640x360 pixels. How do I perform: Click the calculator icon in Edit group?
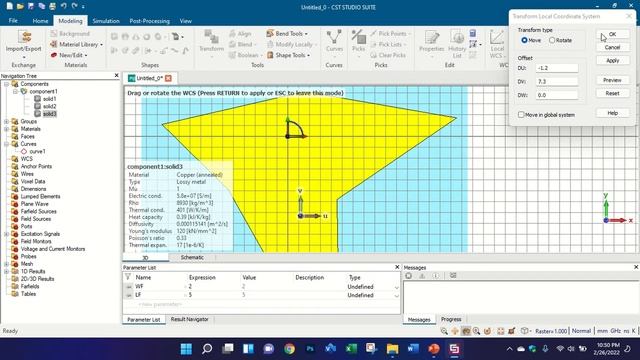(x=473, y=33)
